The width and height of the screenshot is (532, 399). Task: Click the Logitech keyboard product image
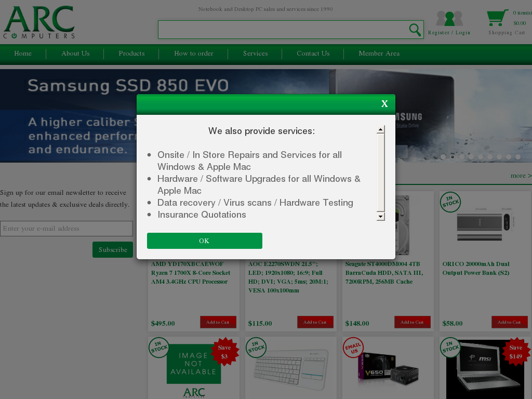(x=291, y=369)
